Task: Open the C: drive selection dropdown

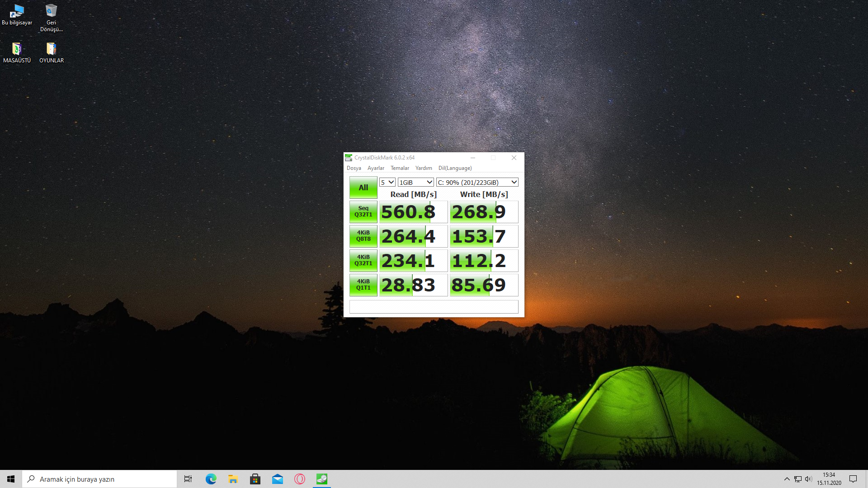Action: [477, 182]
